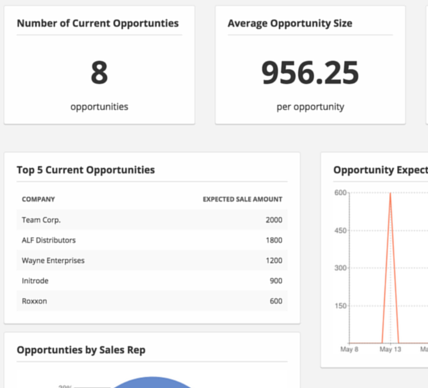This screenshot has width=428, height=388.
Task: Click the Number of Current Opportunties title
Action: pos(98,23)
